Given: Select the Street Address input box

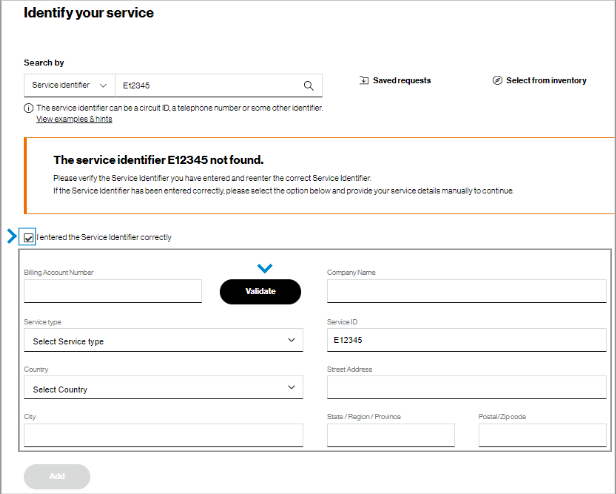Looking at the screenshot, I should tap(467, 388).
